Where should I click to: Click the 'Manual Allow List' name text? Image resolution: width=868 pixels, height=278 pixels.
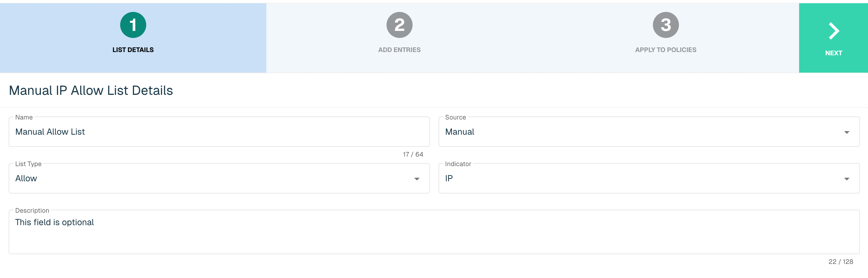(50, 132)
